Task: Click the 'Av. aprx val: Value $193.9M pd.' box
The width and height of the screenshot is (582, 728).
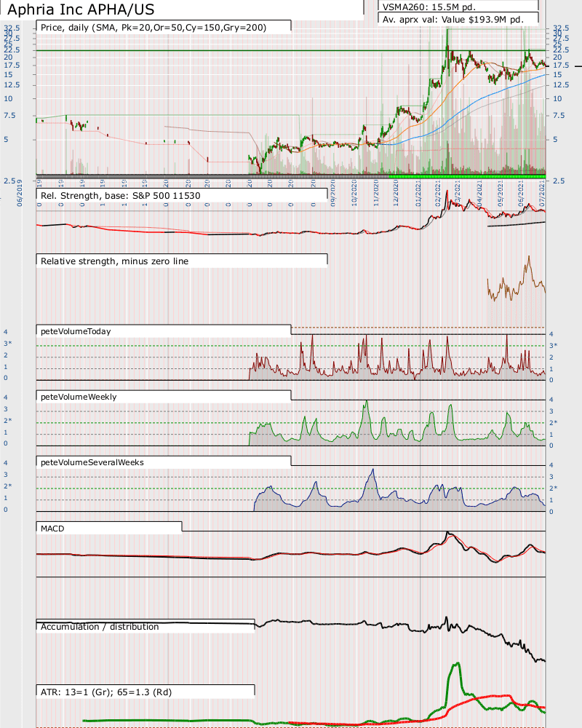Action: [x=458, y=19]
